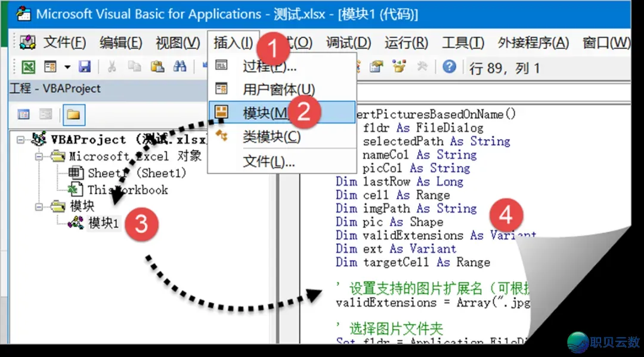Collapse the 模块 folder node
644x357 pixels.
coord(39,207)
